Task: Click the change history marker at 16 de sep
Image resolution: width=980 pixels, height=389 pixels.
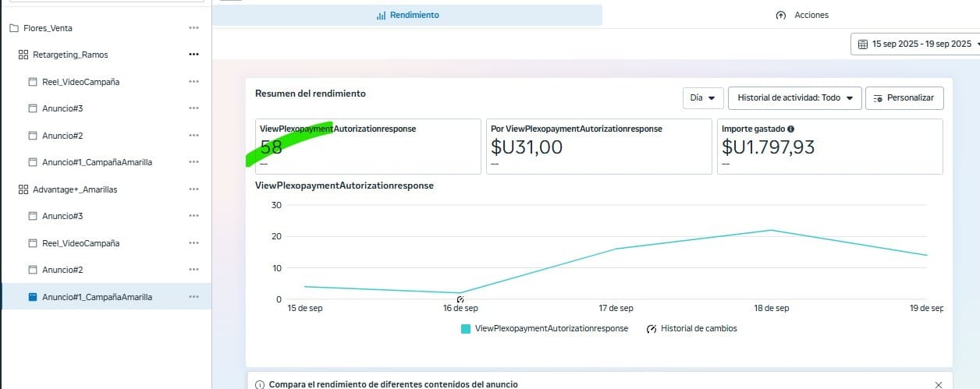Action: point(460,299)
